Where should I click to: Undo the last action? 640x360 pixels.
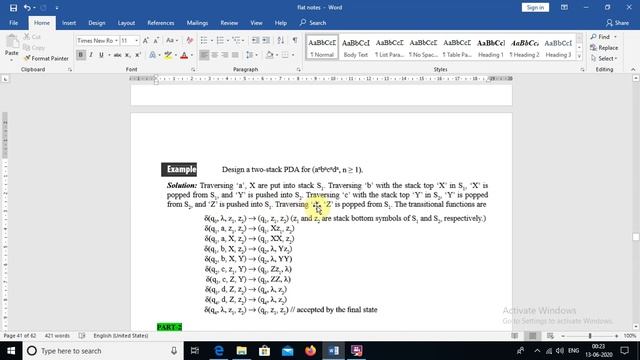point(27,8)
